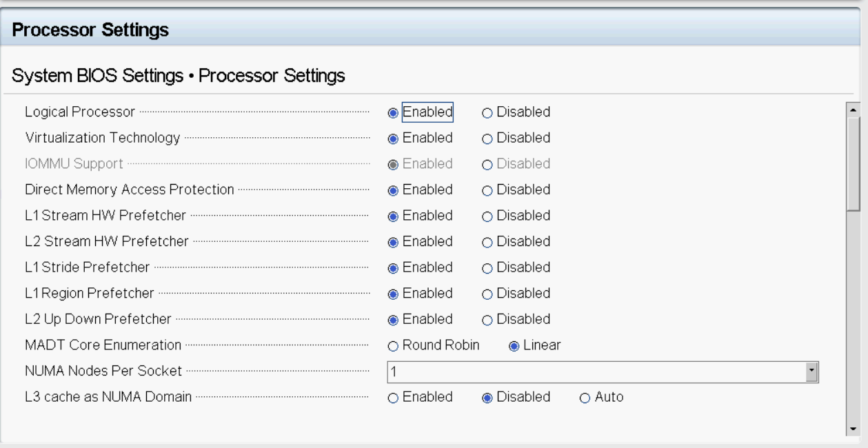Disable the L1 Region Prefetcher
868x448 pixels.
[x=487, y=294]
